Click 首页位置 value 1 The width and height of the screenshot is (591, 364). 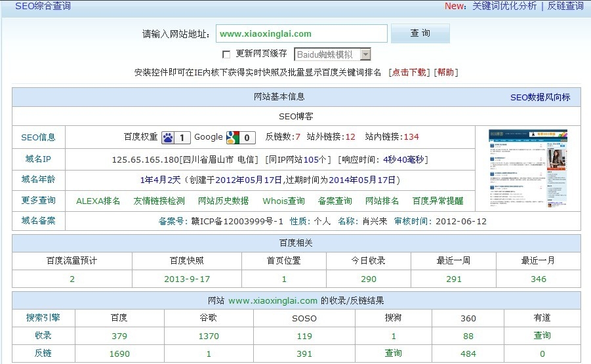tap(284, 279)
